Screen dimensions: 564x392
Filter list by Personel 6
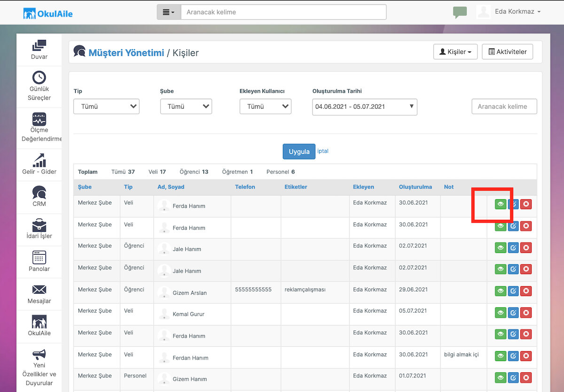pos(281,172)
